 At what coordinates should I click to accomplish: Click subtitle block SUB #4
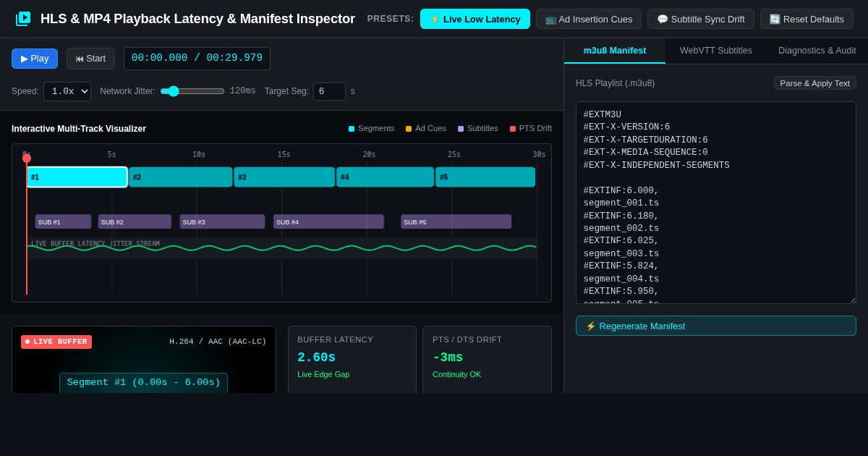coord(328,221)
